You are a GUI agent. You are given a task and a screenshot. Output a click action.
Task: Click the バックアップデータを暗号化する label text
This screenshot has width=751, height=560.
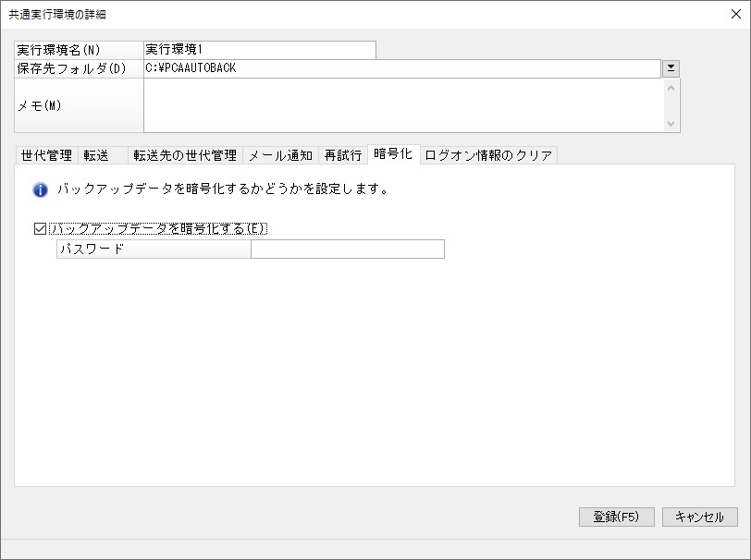[158, 229]
